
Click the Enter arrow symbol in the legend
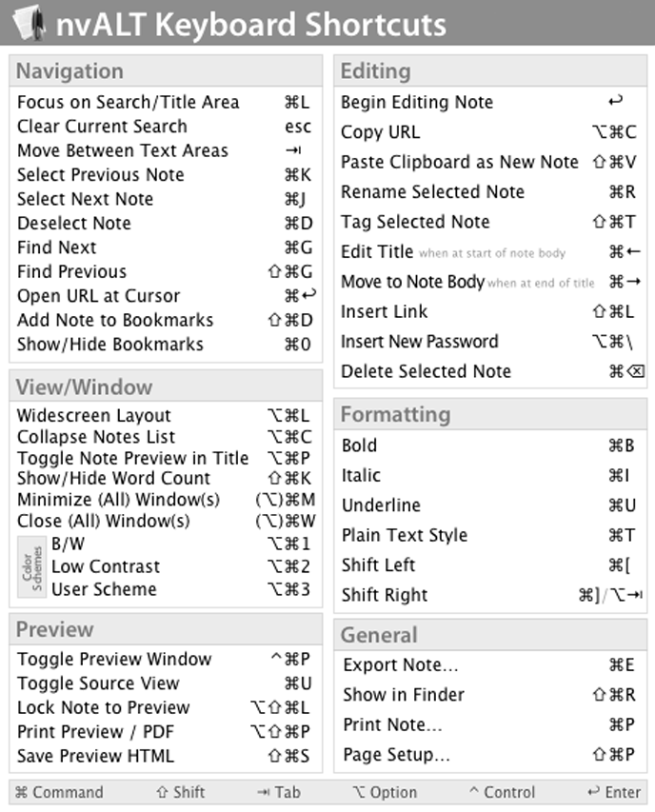coord(593,792)
